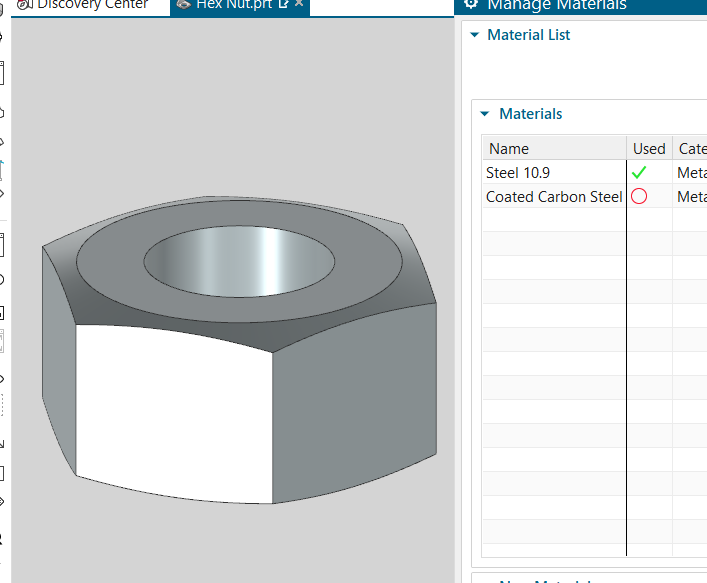Screen dimensions: 707x583
Task: Click the green check in Steel 10.9 row
Action: tap(639, 172)
